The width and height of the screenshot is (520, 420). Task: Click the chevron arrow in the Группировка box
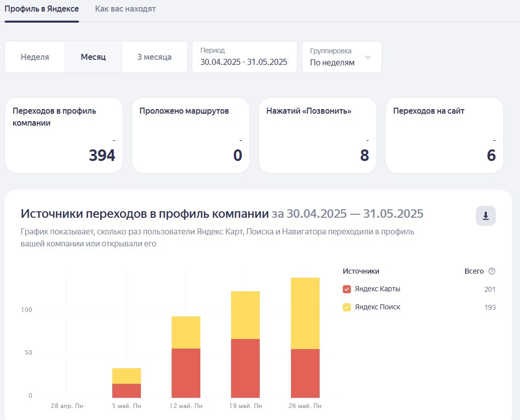click(x=368, y=57)
